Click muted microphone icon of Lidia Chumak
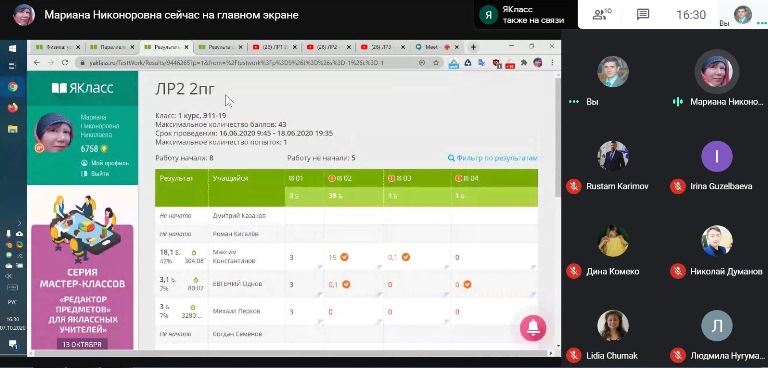 click(x=574, y=355)
